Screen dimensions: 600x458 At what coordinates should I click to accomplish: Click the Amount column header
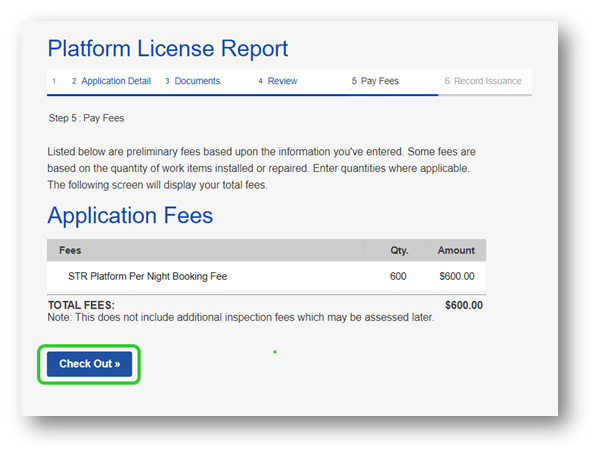[456, 251]
